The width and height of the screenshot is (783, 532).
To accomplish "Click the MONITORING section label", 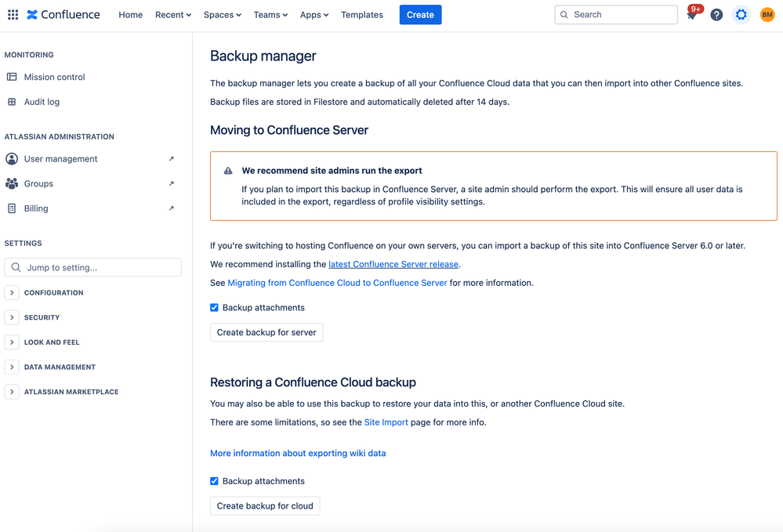I will (x=29, y=55).
